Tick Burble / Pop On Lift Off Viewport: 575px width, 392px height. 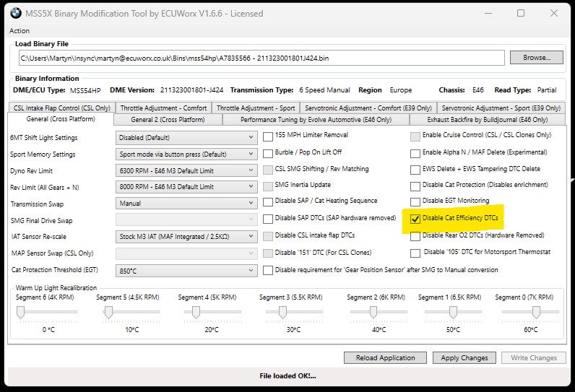(268, 152)
